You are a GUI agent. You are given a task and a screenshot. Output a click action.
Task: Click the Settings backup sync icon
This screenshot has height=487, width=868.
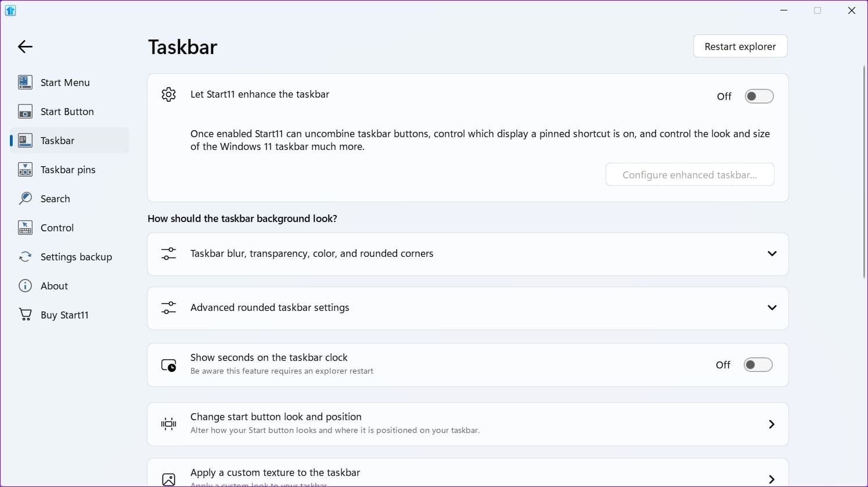pos(25,257)
